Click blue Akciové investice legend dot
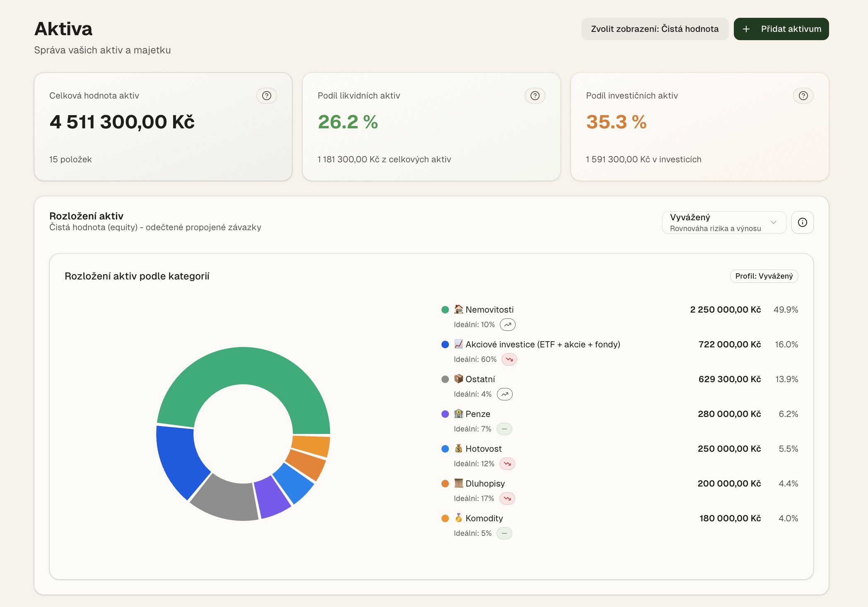Screen dimensions: 868x607 pos(445,344)
